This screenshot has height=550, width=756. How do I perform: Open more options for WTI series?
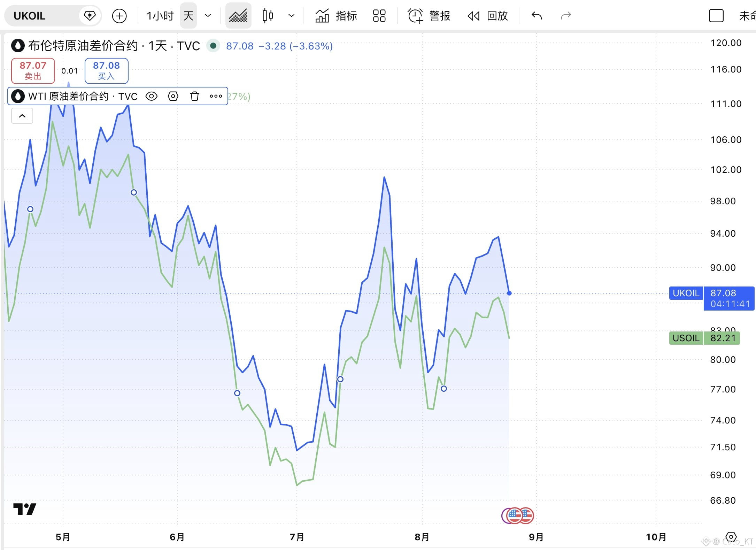[216, 96]
